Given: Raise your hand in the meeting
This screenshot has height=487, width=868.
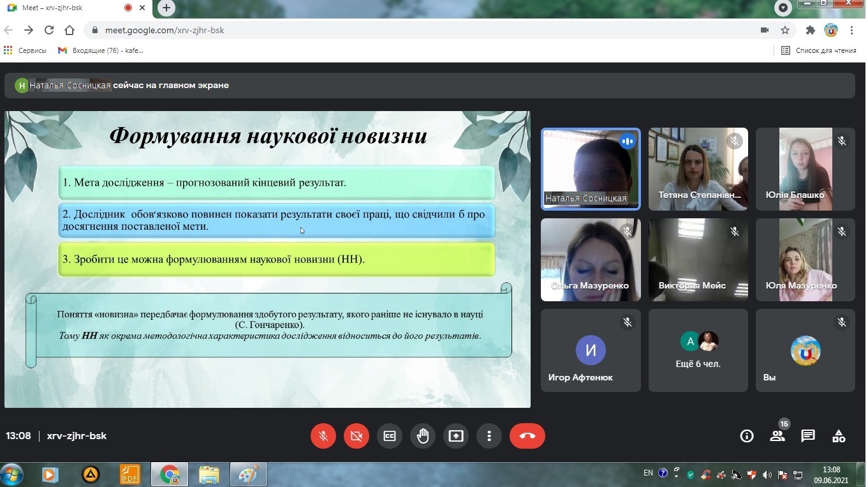Looking at the screenshot, I should coord(423,436).
